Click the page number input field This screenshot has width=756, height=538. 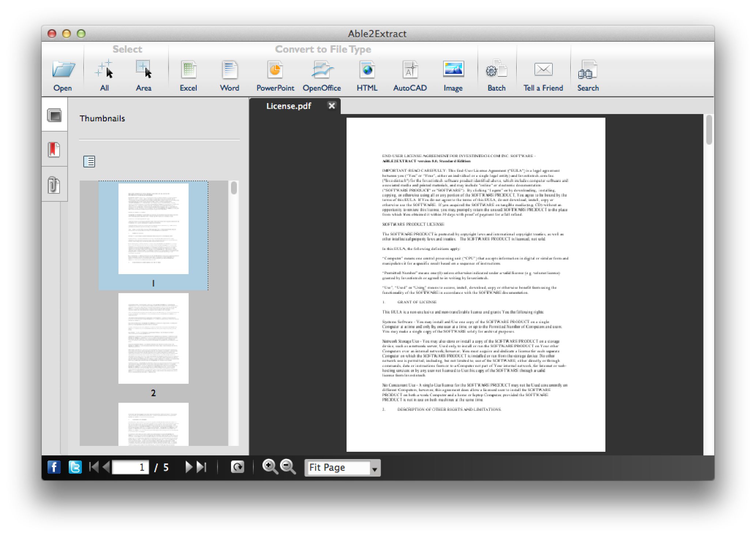[131, 467]
